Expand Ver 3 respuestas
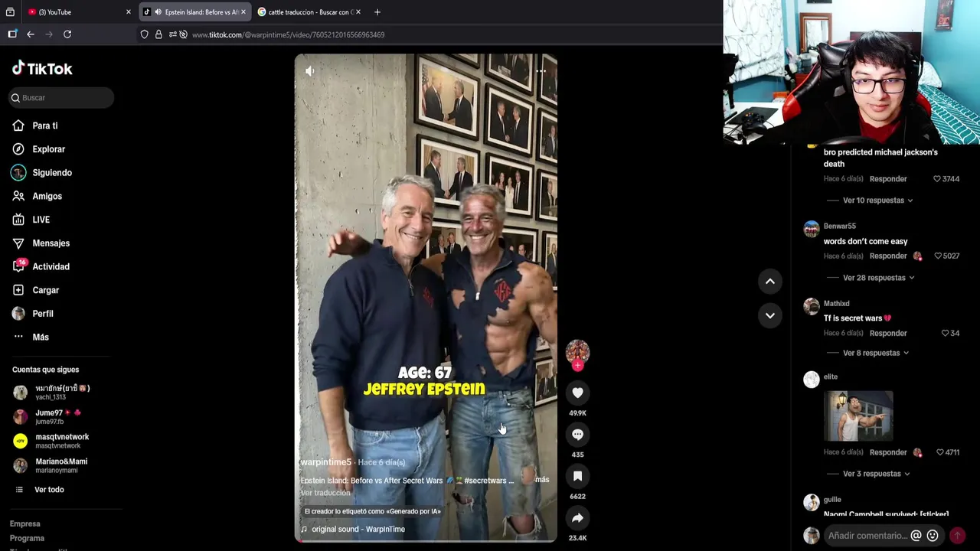 [x=877, y=474]
